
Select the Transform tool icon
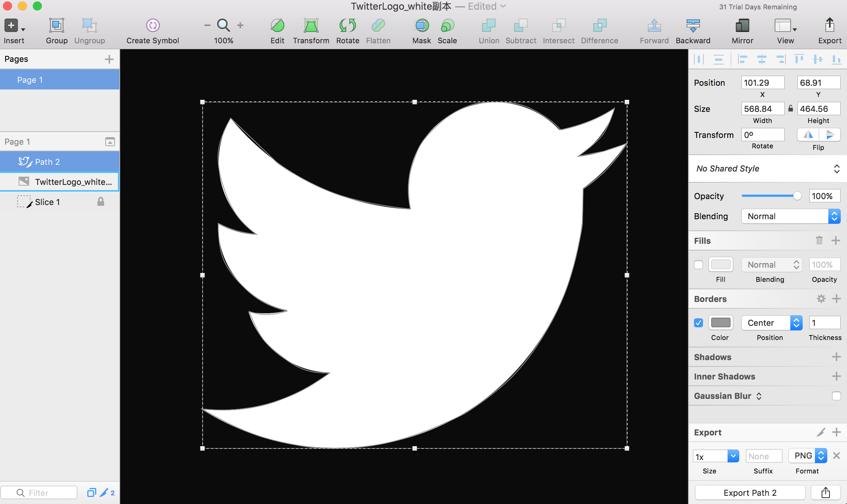point(311,26)
